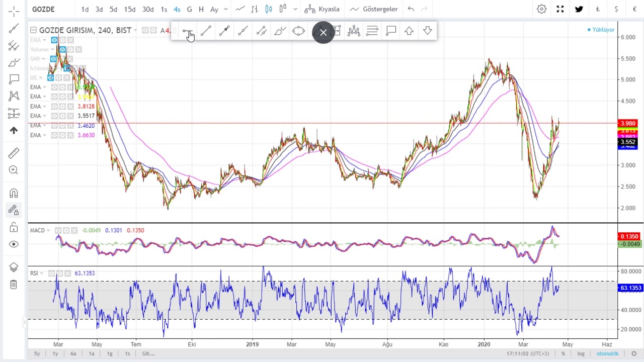The width and height of the screenshot is (644, 362).
Task: Activate the ruler measure tool
Action: (x=14, y=153)
